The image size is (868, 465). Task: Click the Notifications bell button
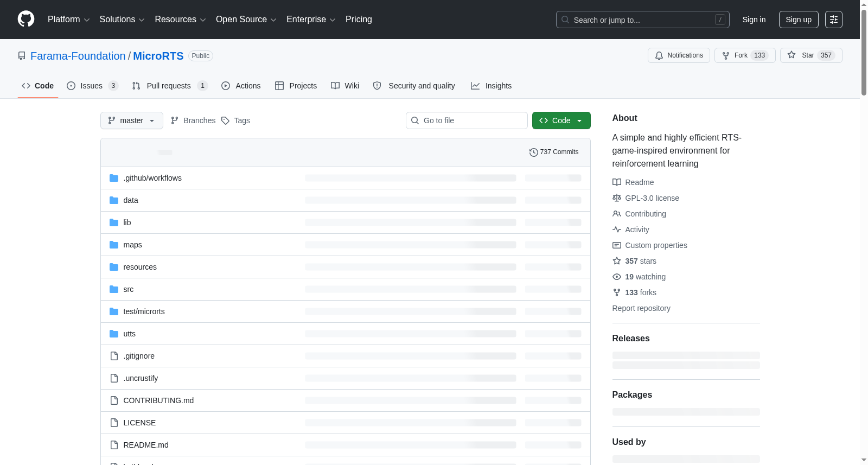679,55
